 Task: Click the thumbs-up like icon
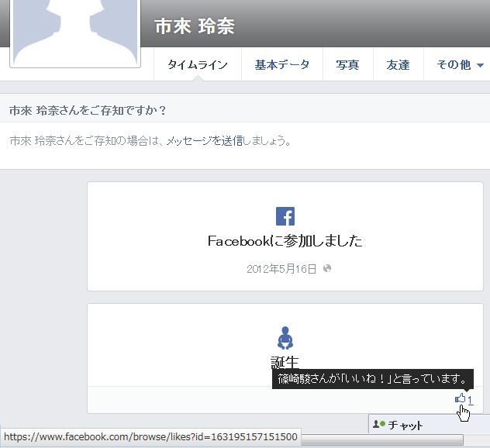pos(461,398)
